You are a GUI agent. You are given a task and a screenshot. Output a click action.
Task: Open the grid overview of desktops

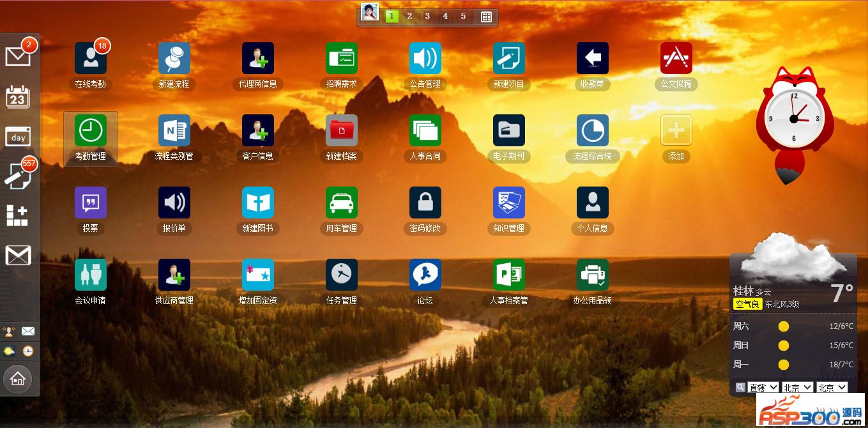[x=486, y=17]
